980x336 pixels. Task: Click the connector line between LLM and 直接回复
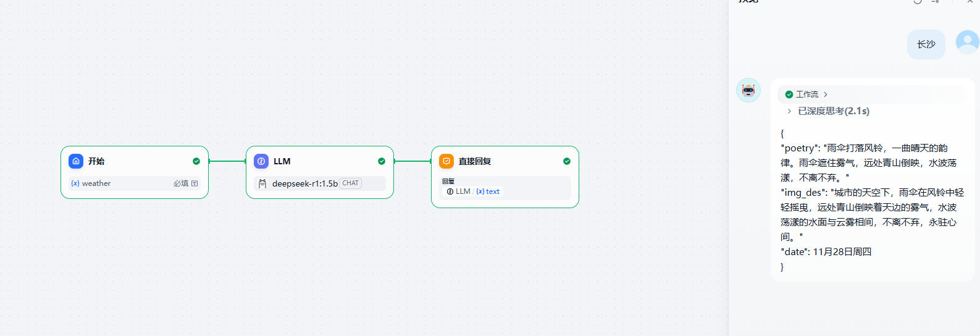(x=413, y=161)
